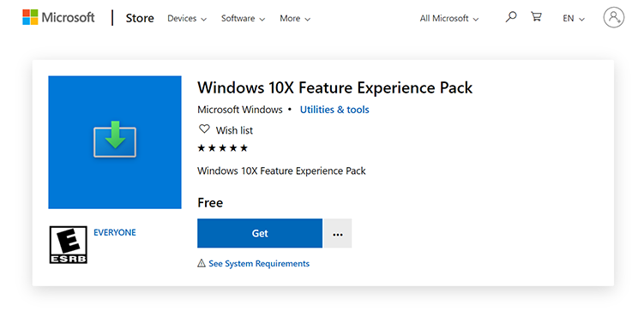
Task: Expand the Software dropdown menu
Action: [244, 19]
